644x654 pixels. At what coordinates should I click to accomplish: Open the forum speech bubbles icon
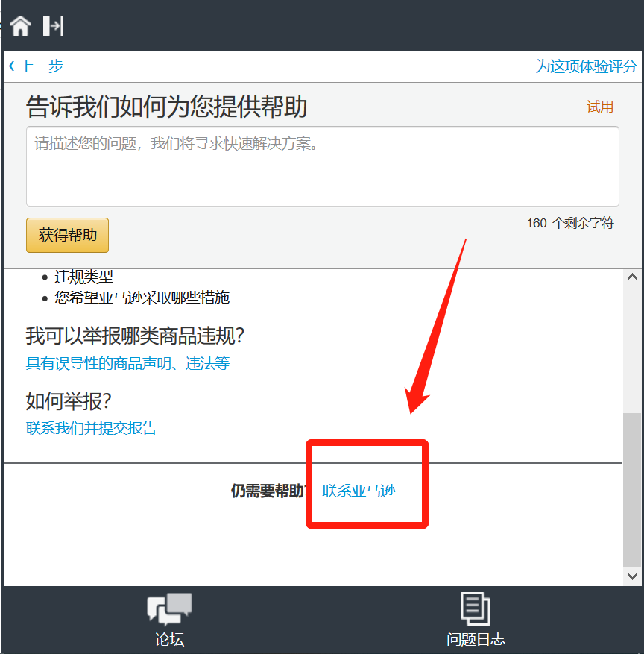click(169, 608)
